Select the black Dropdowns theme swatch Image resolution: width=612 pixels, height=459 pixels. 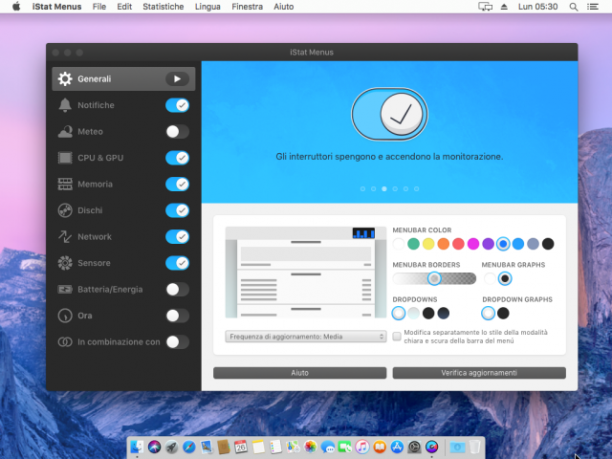click(428, 313)
